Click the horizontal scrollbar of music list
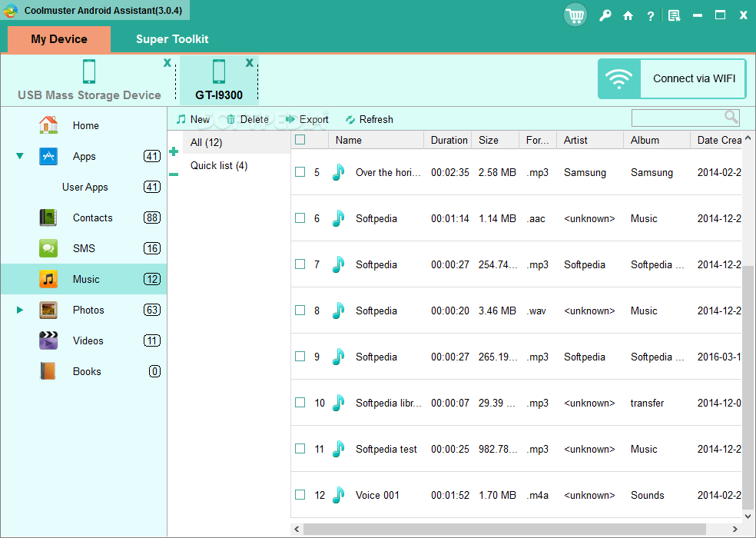 (x=504, y=530)
